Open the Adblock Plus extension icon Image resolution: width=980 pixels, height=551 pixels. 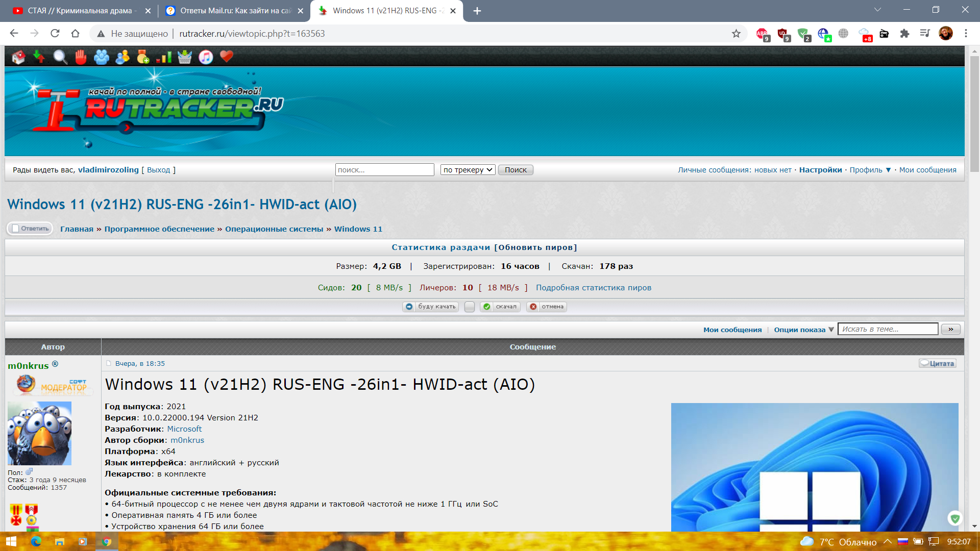click(763, 34)
